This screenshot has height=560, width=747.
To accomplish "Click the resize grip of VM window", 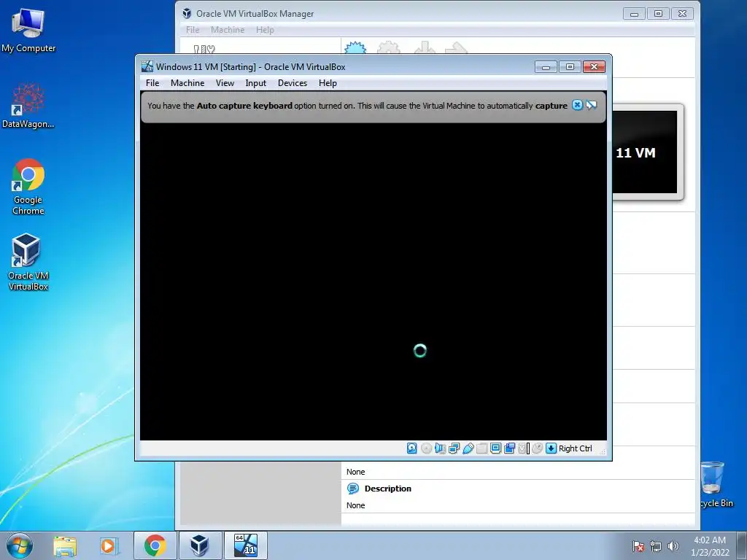I will 602,451.
